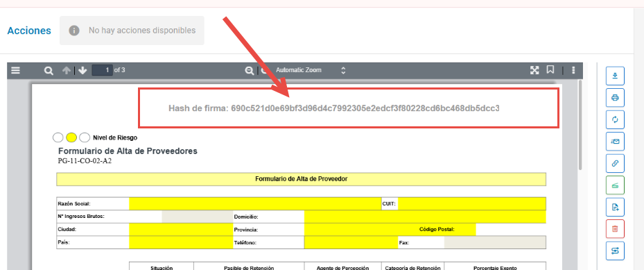Click the Razón Social yellow field
644x270 pixels.
pyautogui.click(x=255, y=204)
